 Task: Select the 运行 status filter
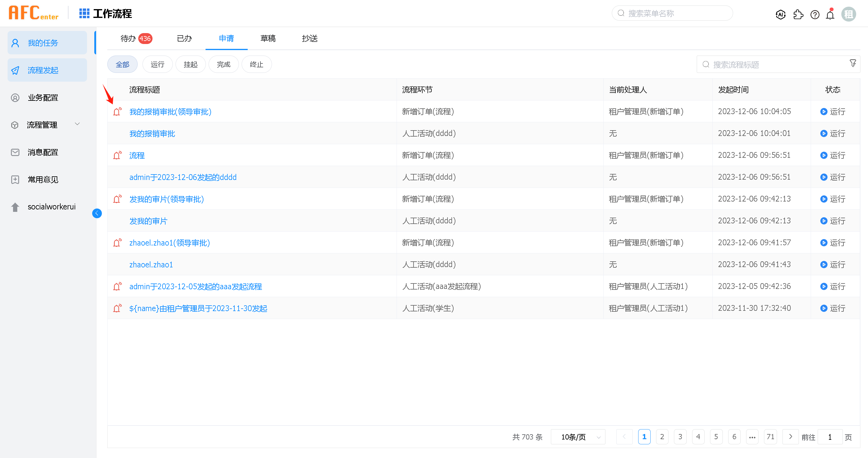(157, 64)
